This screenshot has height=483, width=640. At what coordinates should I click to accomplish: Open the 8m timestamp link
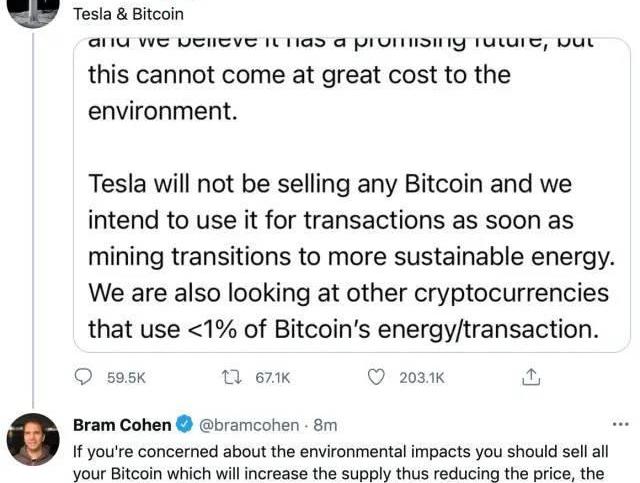click(x=325, y=425)
